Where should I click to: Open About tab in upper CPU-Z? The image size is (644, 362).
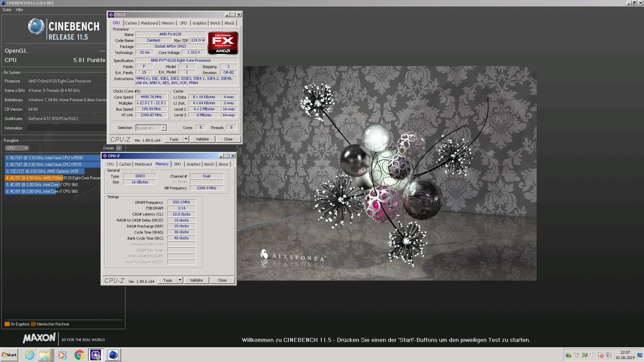(x=229, y=23)
